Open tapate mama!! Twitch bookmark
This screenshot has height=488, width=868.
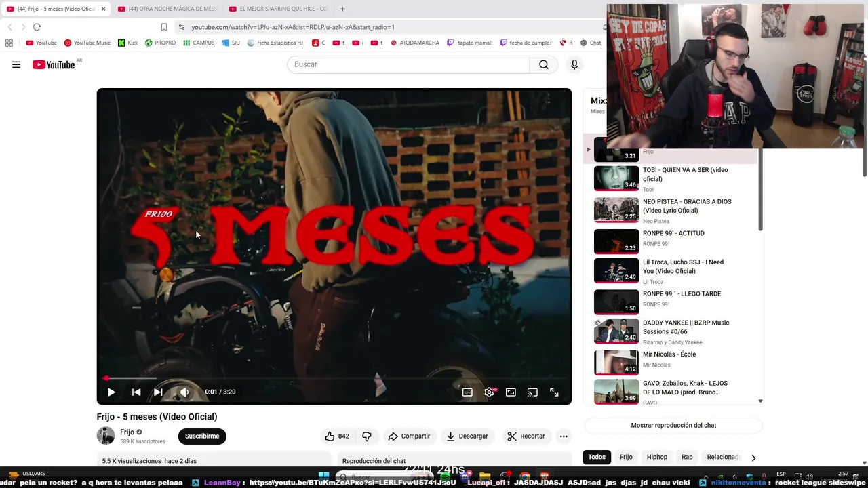pos(469,43)
